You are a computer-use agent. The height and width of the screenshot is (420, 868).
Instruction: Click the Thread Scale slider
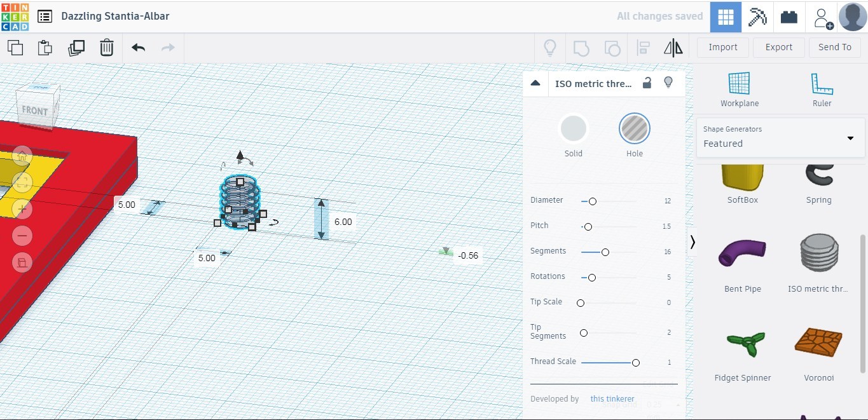[x=610, y=363]
